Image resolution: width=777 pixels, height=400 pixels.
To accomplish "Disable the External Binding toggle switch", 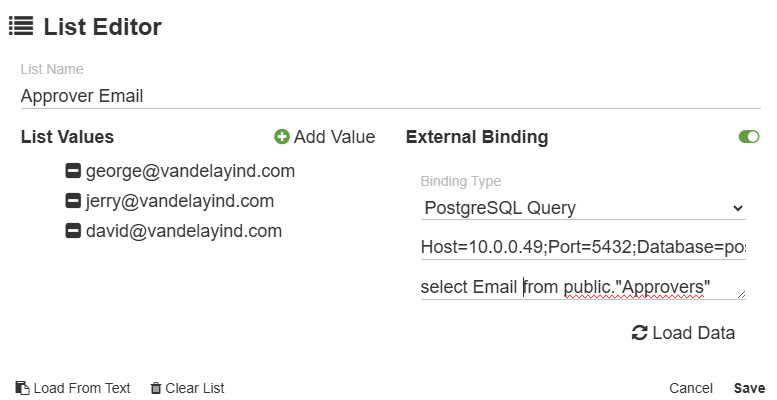I will (749, 137).
